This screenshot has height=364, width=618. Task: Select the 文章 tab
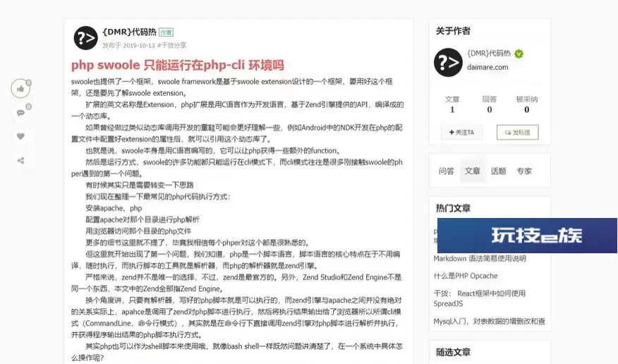[472, 171]
